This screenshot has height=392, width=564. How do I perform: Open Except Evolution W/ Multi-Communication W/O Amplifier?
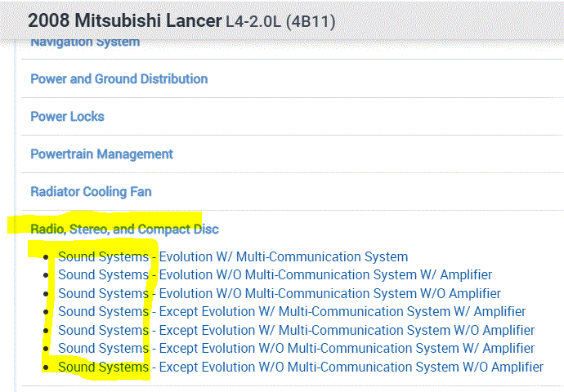click(x=296, y=330)
